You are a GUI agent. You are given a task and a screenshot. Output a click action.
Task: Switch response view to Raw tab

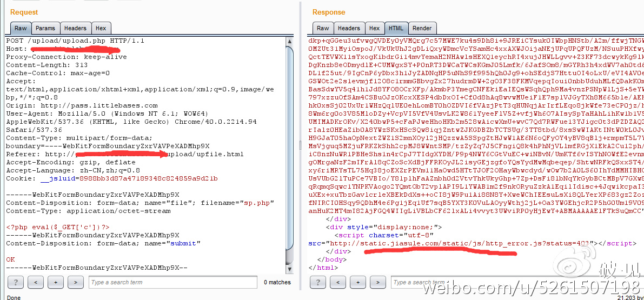point(323,29)
